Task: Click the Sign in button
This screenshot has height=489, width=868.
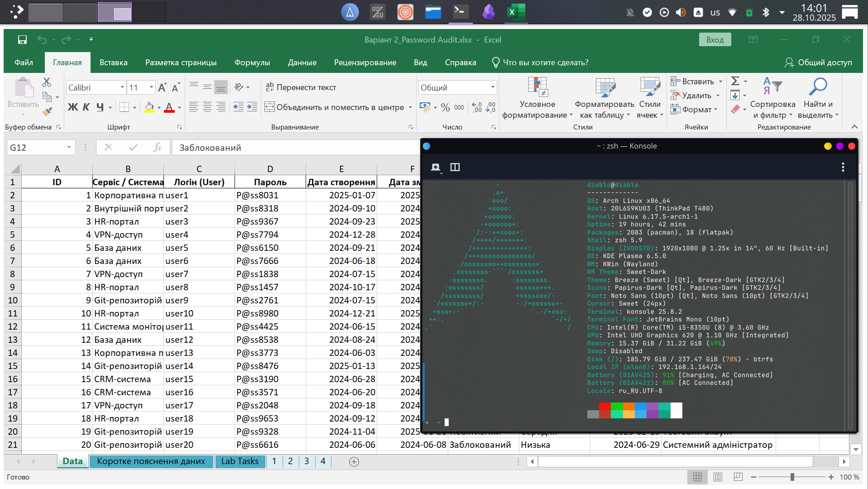Action: [715, 40]
